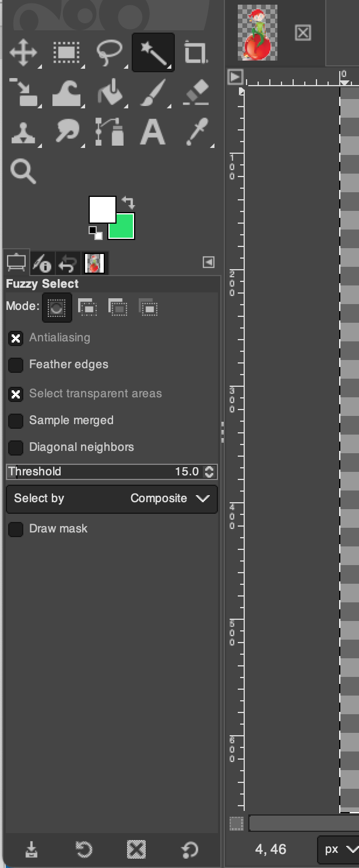Click the Reset to default values button
This screenshot has width=359, height=868.
(190, 851)
